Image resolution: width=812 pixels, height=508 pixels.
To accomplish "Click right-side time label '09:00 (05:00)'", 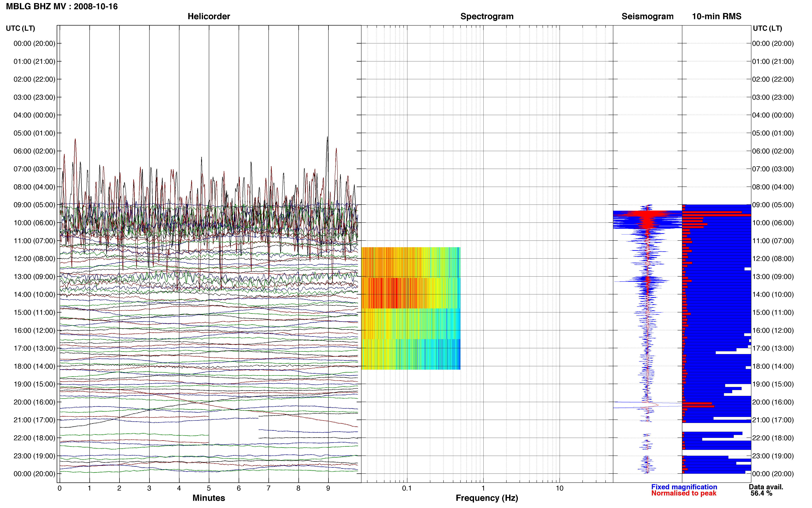I will [x=773, y=205].
